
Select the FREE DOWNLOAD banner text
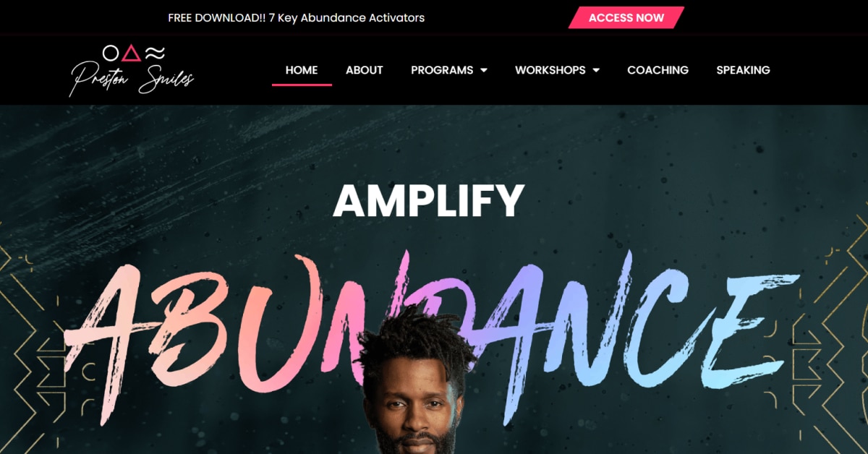pos(296,17)
